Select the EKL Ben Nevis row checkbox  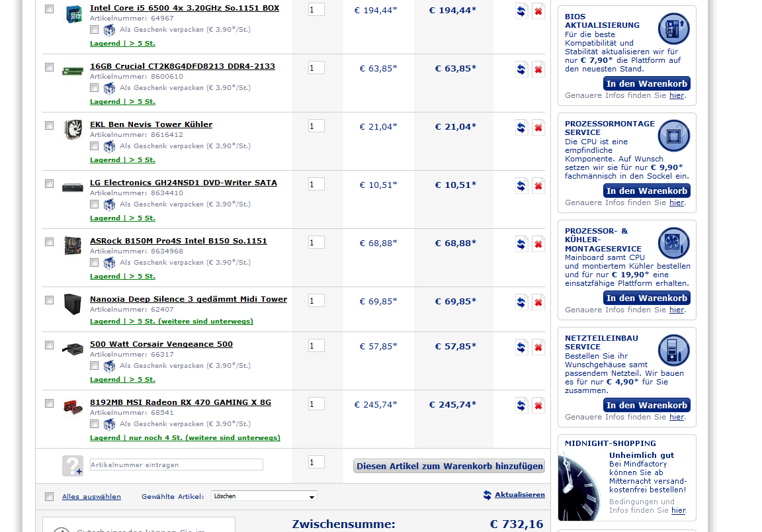click(x=49, y=126)
